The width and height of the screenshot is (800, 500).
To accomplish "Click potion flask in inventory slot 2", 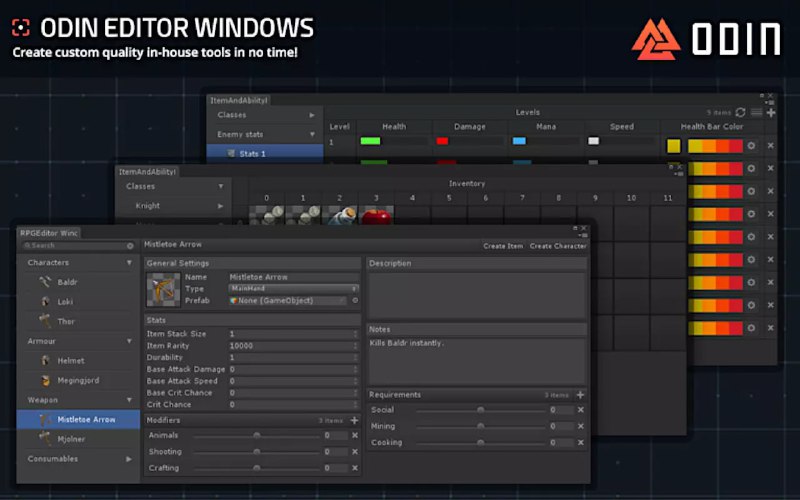I will click(340, 215).
